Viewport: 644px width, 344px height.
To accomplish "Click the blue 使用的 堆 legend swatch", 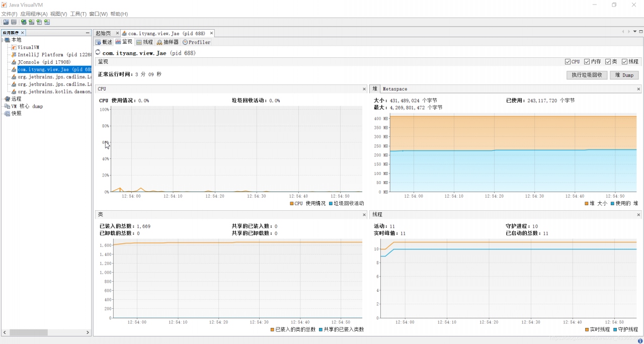I will coord(612,204).
